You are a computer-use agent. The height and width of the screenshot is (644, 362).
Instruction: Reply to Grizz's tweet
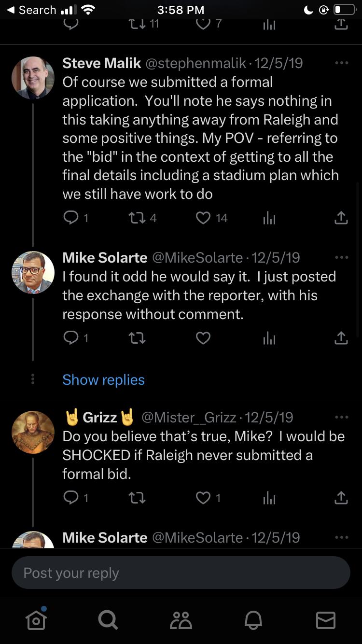(71, 497)
